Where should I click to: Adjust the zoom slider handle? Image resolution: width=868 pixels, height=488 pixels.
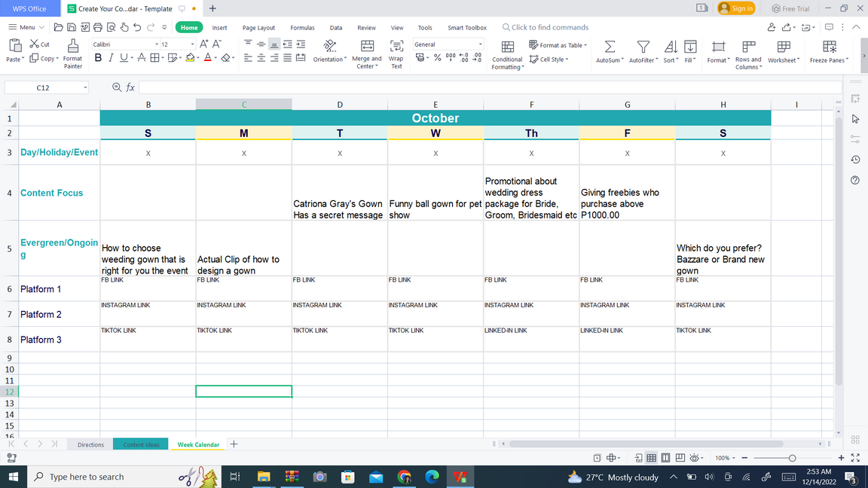(x=792, y=458)
